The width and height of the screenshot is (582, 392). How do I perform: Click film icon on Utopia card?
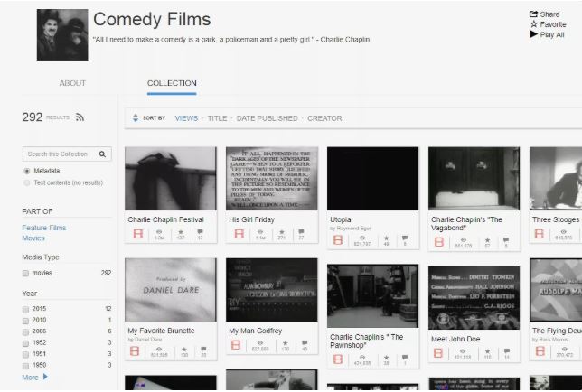(x=338, y=240)
